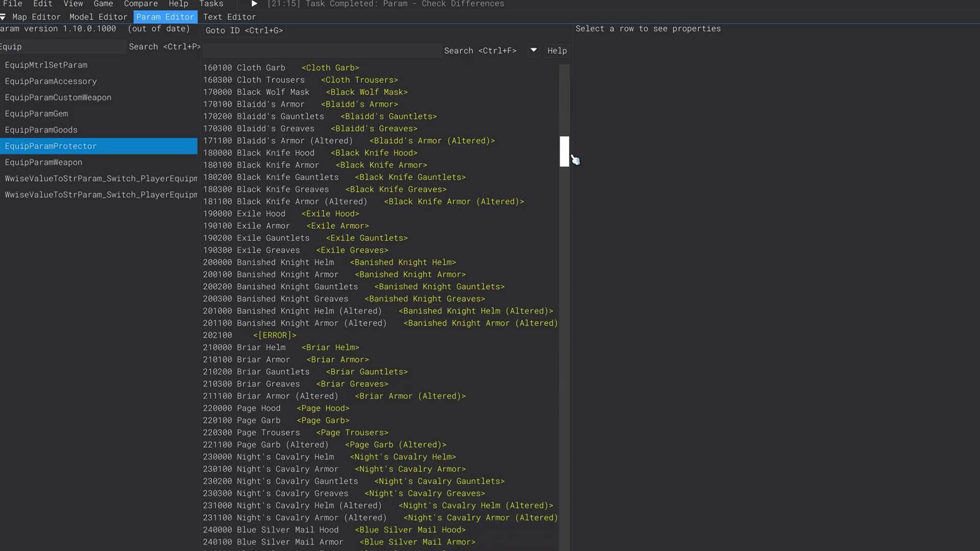Click the triangle left of Map Editor
The width and height of the screenshot is (980, 551).
pos(3,17)
